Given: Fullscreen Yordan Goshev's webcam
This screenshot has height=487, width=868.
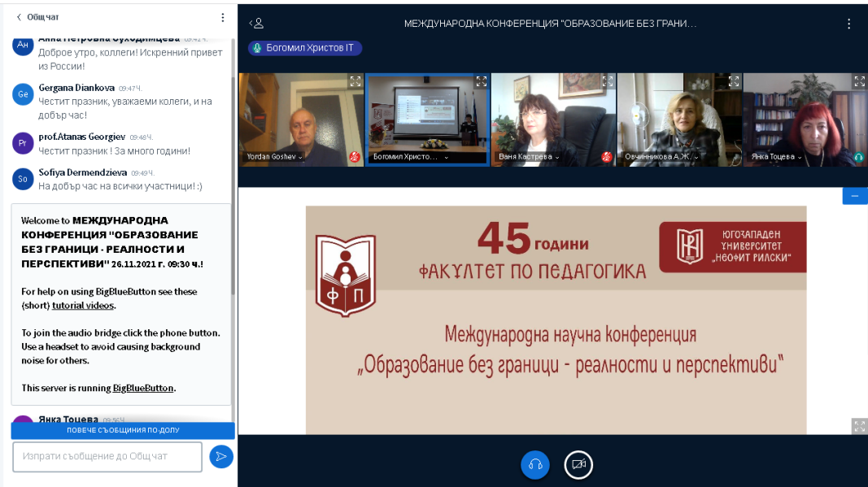Looking at the screenshot, I should [x=355, y=81].
